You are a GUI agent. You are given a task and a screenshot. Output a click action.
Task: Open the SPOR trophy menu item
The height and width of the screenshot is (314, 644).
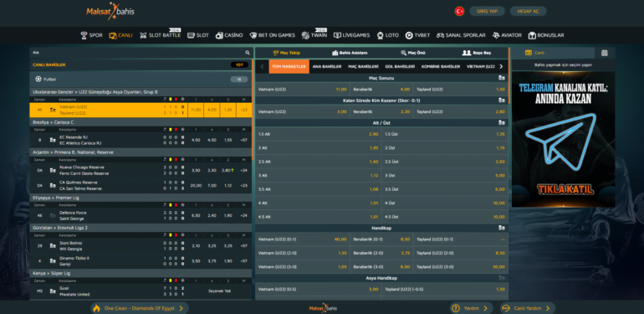[x=92, y=35]
